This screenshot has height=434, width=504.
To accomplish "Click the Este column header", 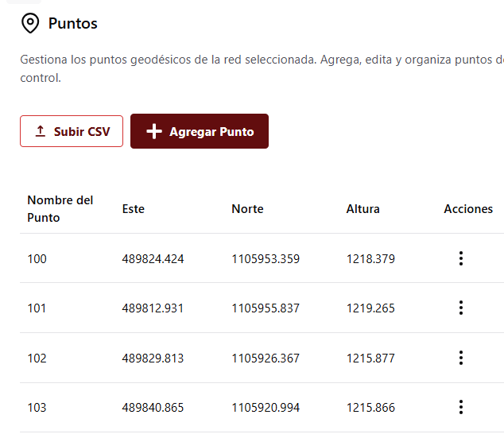I will [134, 209].
